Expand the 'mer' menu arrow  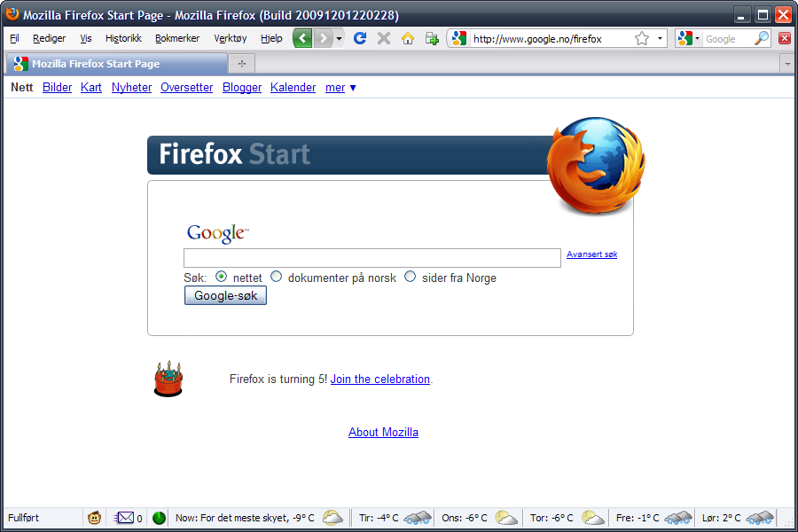click(353, 88)
